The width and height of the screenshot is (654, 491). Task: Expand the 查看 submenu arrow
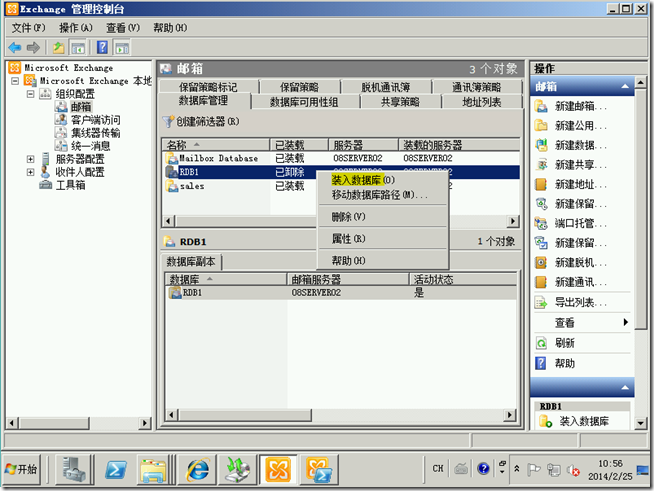pos(625,322)
